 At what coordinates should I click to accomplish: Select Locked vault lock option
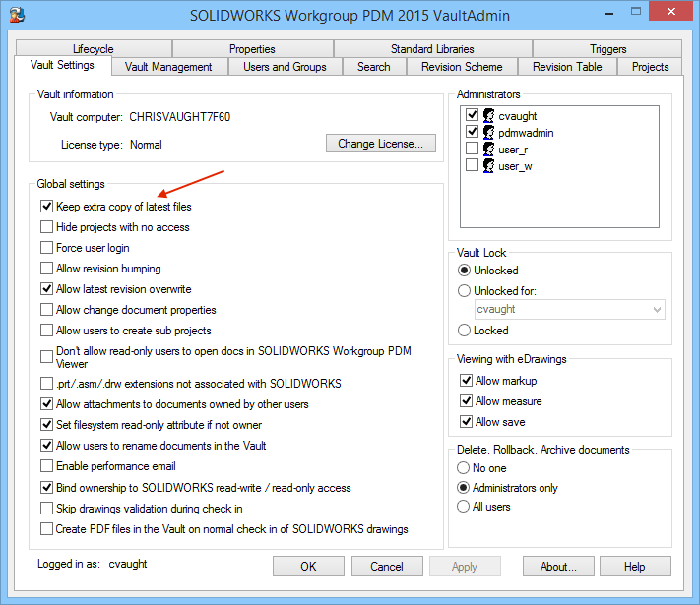click(x=465, y=331)
